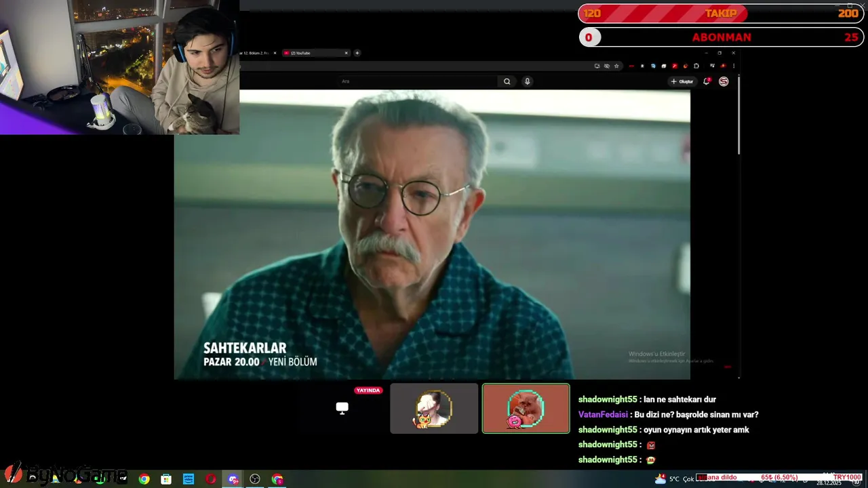Click VatanFedaisi username in chat
The width and height of the screenshot is (868, 488).
pyautogui.click(x=603, y=415)
